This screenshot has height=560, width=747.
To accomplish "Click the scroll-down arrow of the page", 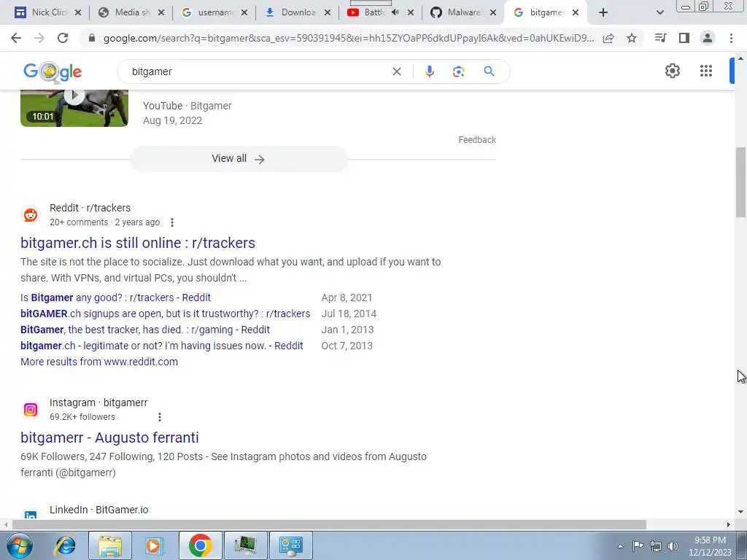I will [x=741, y=512].
